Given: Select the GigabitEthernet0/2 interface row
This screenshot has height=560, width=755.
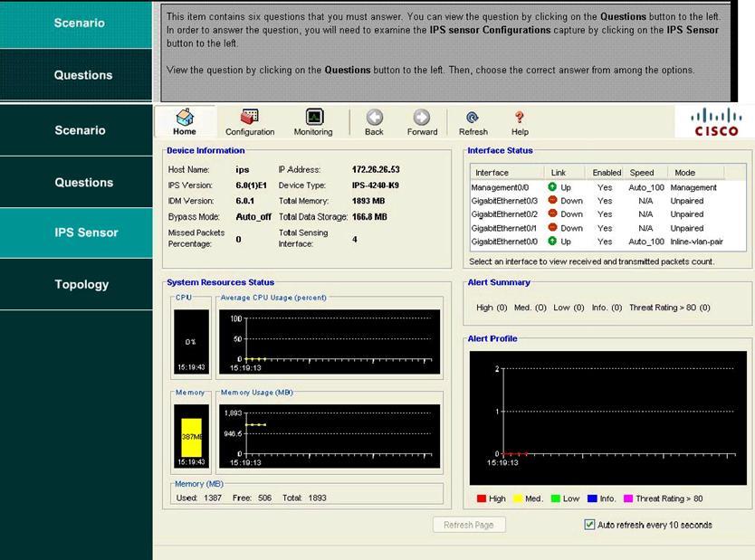Looking at the screenshot, I should (607, 214).
